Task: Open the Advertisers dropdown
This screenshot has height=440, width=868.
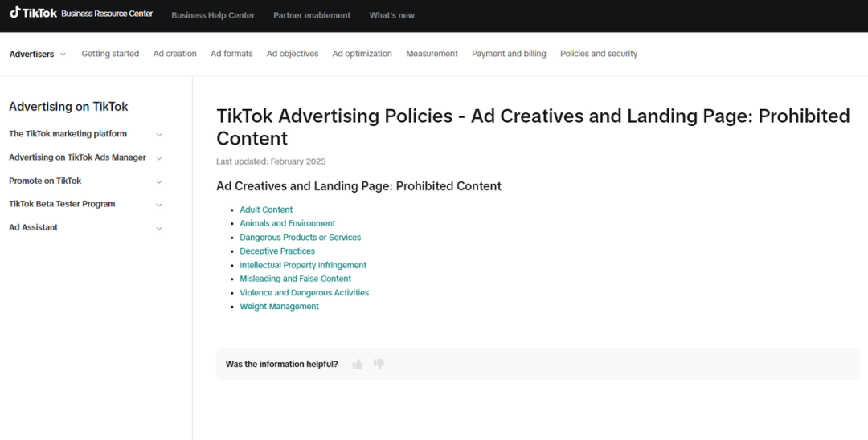Action: click(x=38, y=54)
